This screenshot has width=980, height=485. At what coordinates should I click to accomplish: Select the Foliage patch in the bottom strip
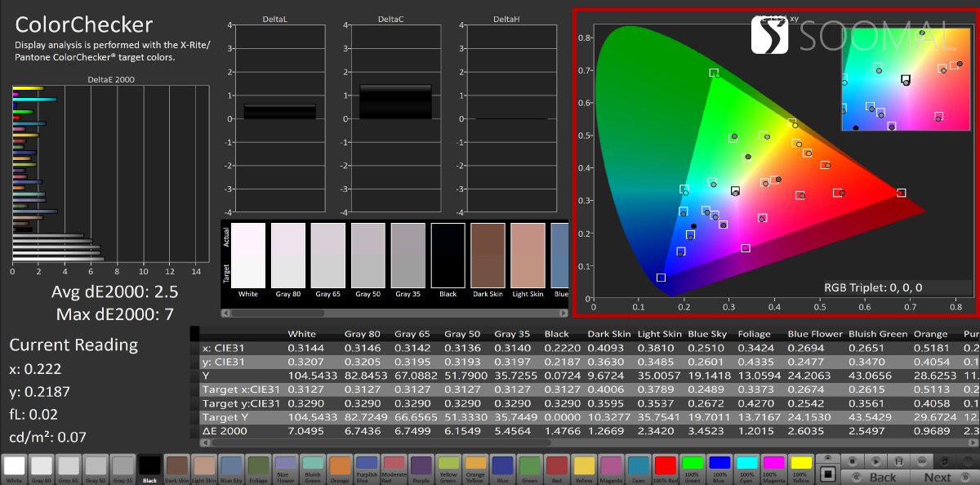coord(258,468)
